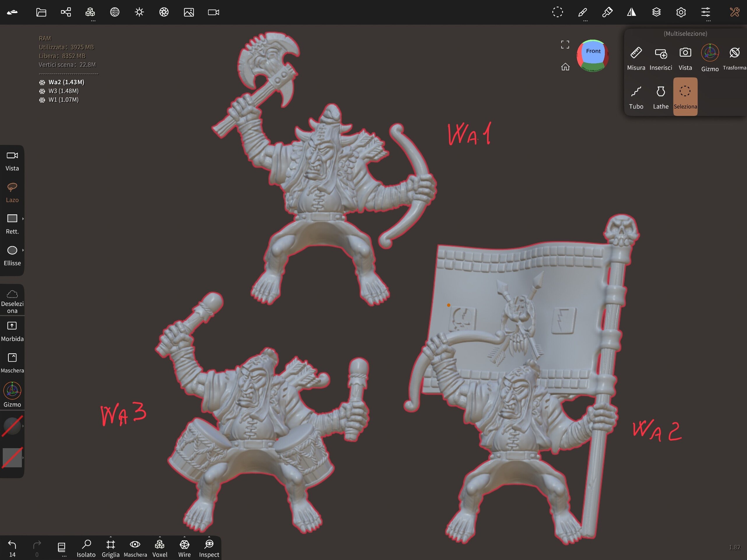Expand Ellisse shape options arrow
Screen dimensions: 747x560
pos(23,250)
